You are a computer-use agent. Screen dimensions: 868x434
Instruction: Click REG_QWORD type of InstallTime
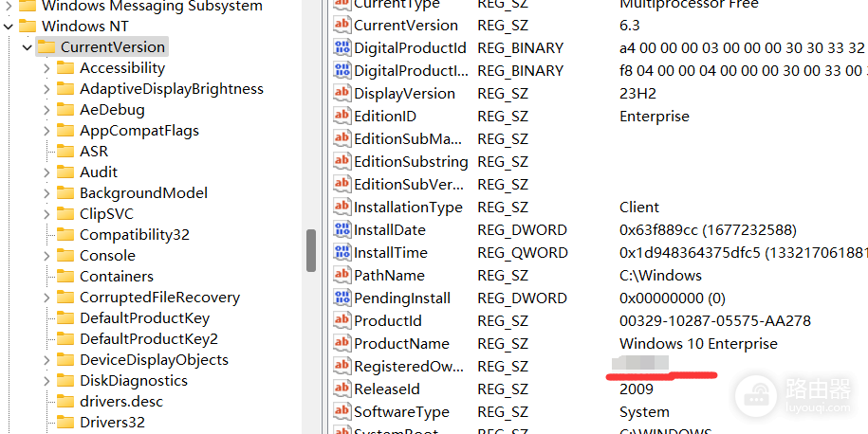pyautogui.click(x=523, y=253)
